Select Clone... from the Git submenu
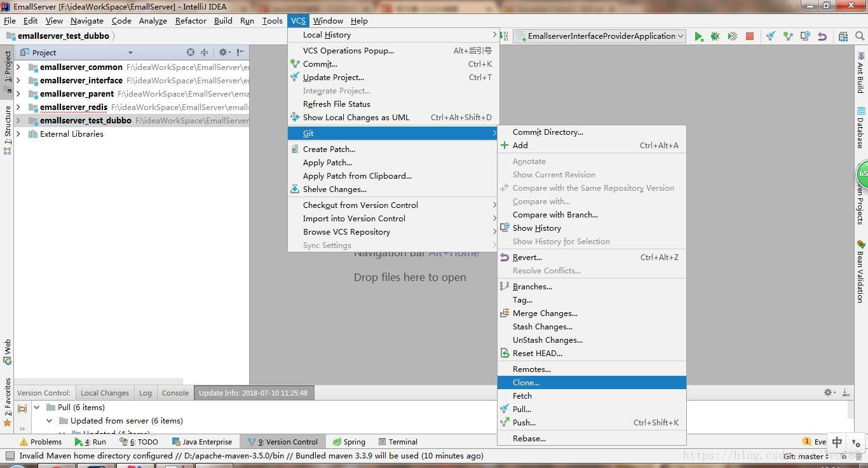868x468 pixels. click(x=526, y=382)
